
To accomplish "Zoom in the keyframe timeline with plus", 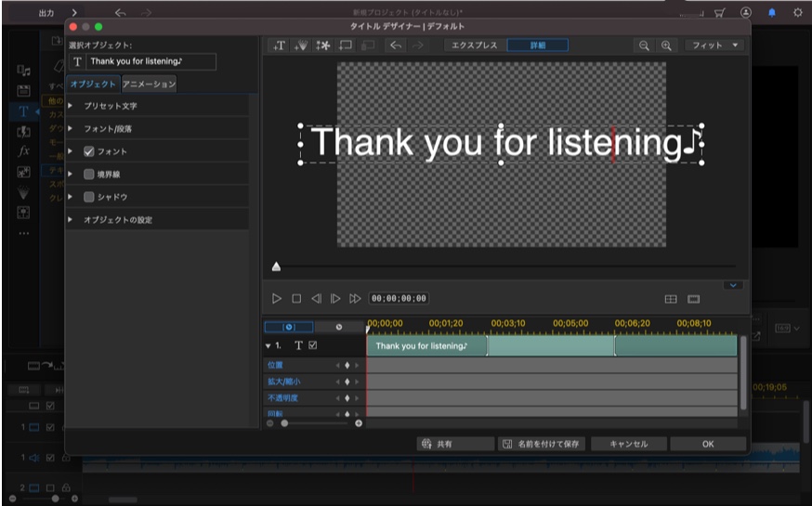I will tap(359, 423).
